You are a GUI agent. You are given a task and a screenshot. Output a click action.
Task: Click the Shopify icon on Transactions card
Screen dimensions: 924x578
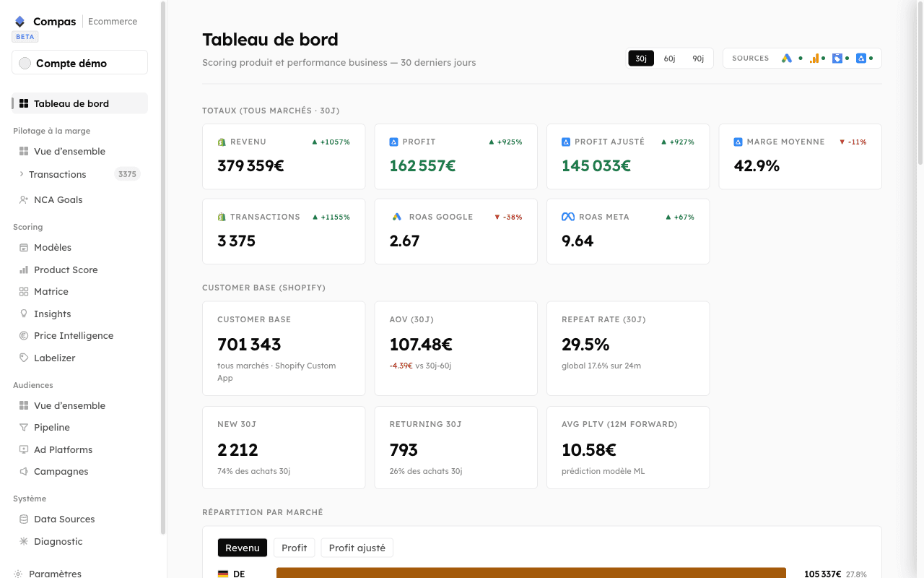[222, 217]
